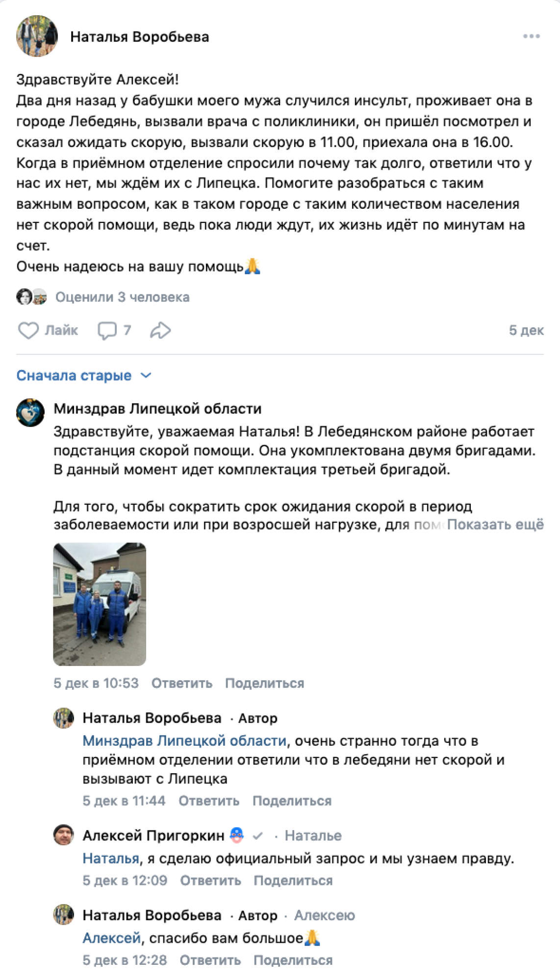
Task: Open the post author name Наталья Воробьева
Action: pyautogui.click(x=140, y=37)
